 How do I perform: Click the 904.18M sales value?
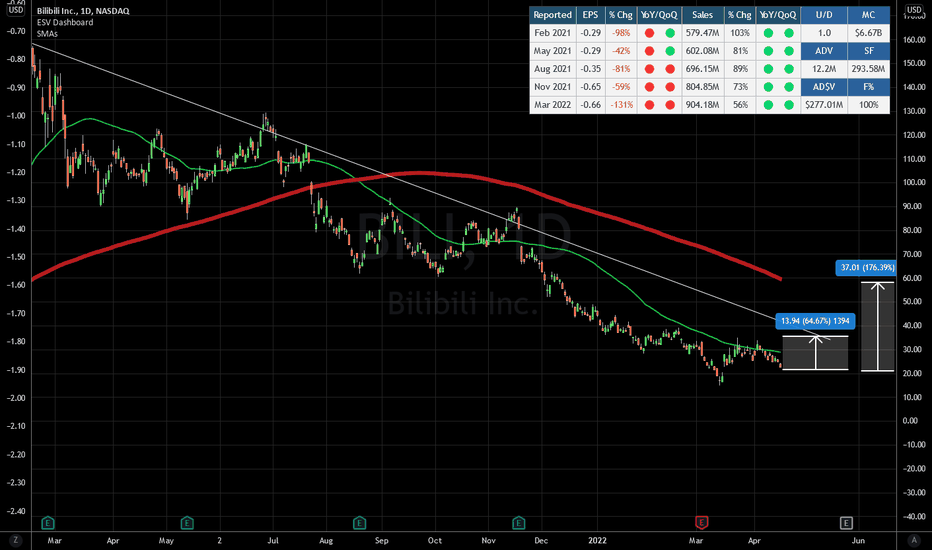coord(702,105)
